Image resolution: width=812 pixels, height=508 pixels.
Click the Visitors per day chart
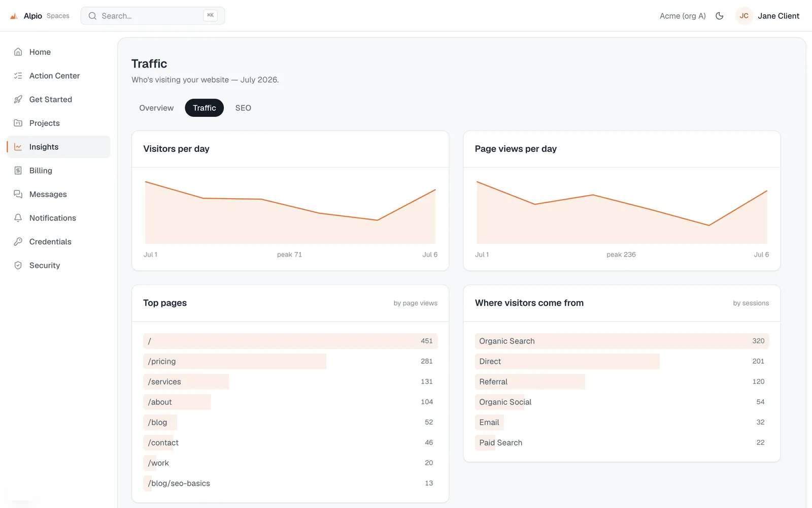[290, 212]
